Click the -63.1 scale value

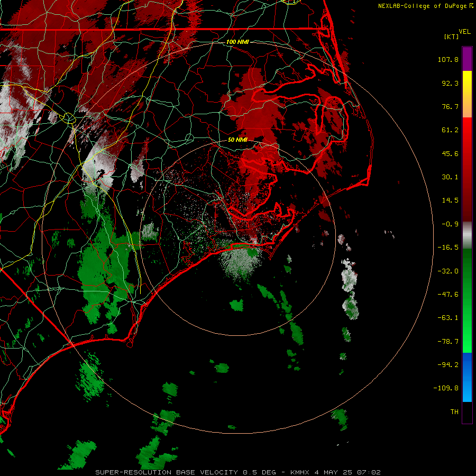pos(448,318)
